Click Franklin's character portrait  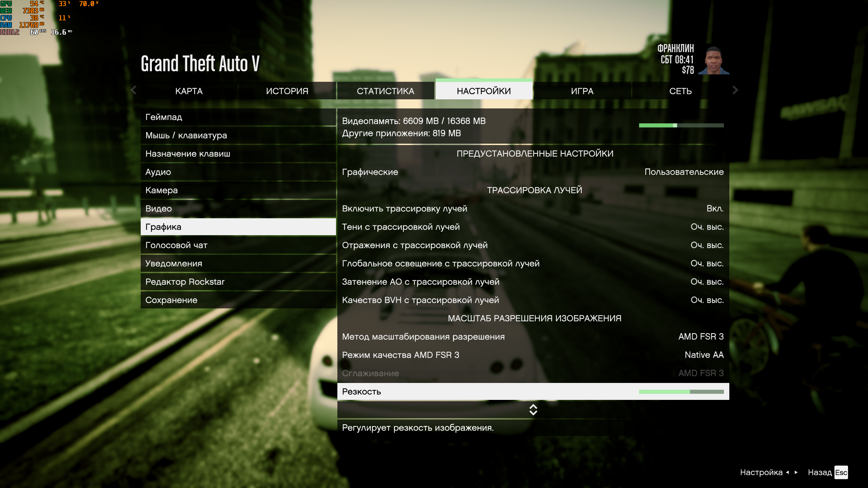(x=713, y=59)
